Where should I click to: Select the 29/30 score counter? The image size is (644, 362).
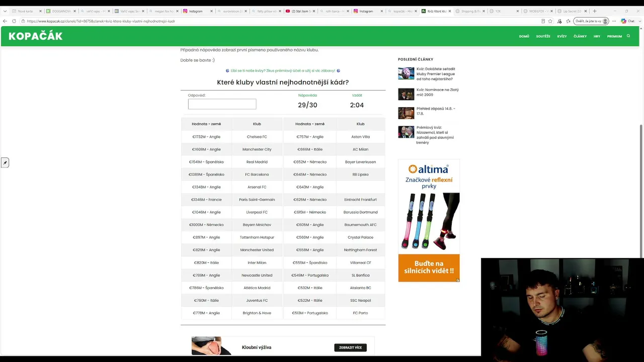click(307, 105)
